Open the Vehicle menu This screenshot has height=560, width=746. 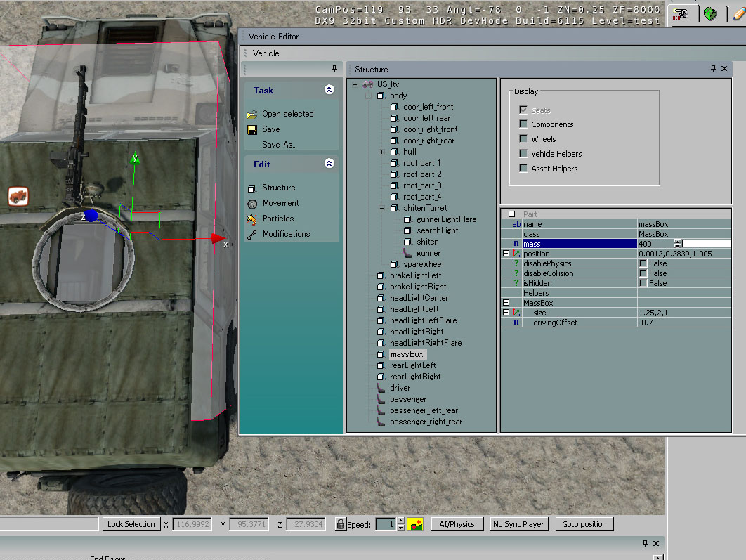click(266, 53)
